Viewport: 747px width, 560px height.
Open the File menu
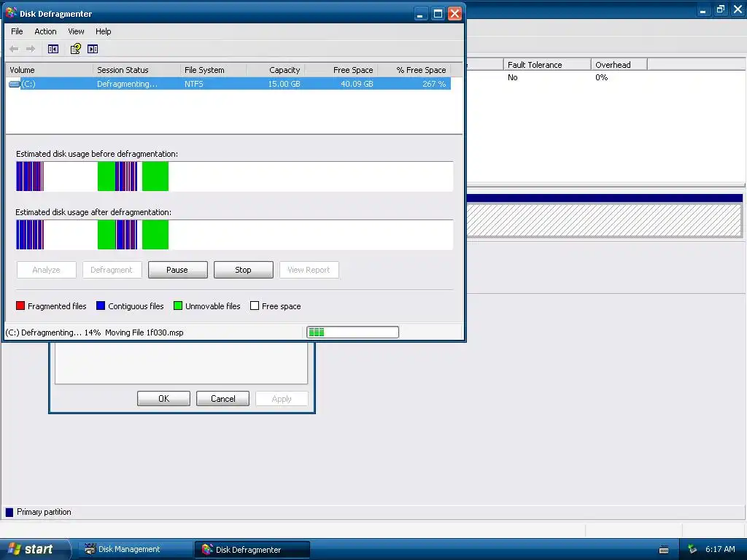[x=17, y=31]
